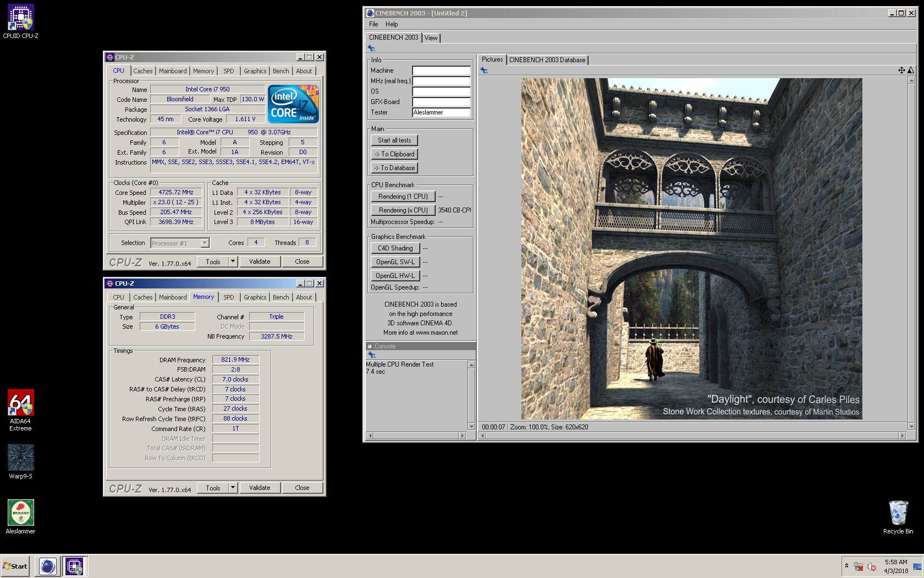Viewport: 924px width, 578px height.
Task: Click the move-arrows icon in picture viewer
Action: [901, 70]
